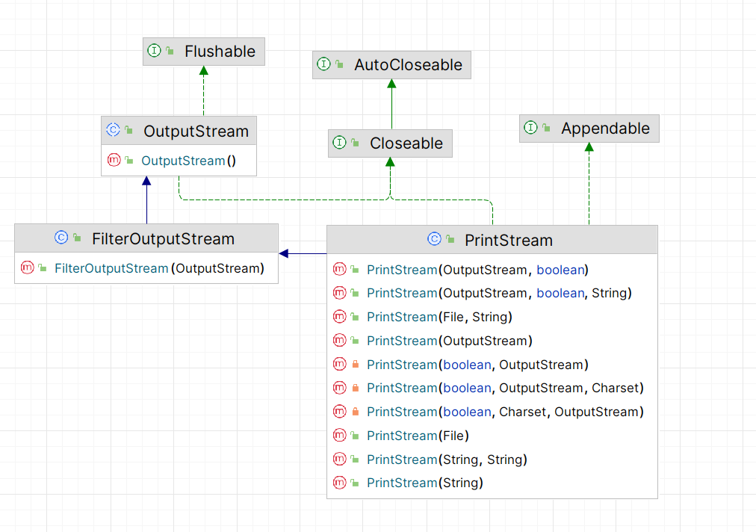Screen dimensions: 756x532
Task: Select the Flushable interface node
Action: click(x=203, y=52)
